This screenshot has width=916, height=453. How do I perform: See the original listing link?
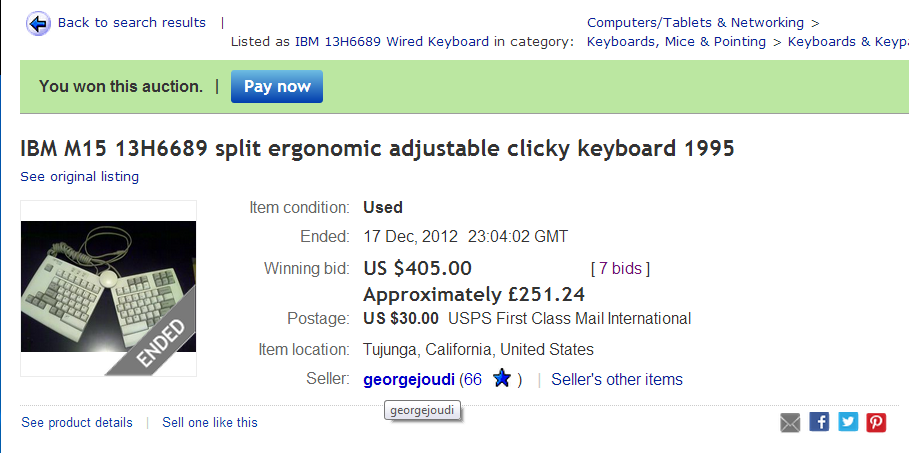tap(80, 177)
